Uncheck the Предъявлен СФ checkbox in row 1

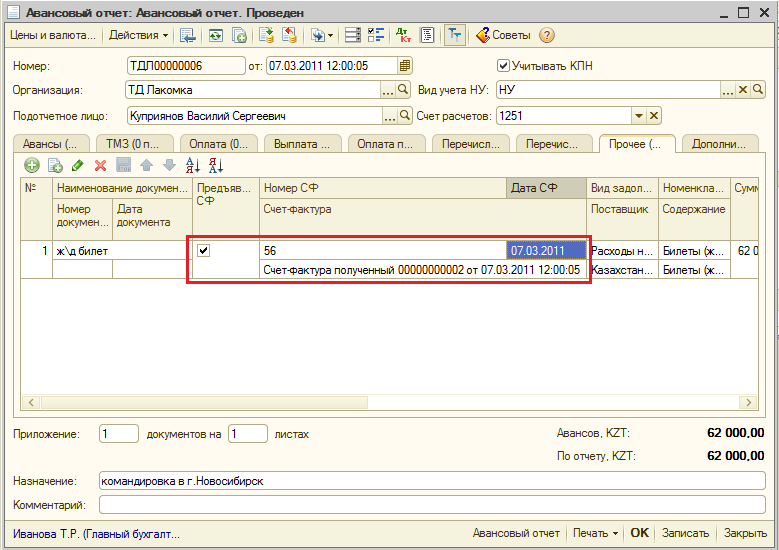pos(204,250)
